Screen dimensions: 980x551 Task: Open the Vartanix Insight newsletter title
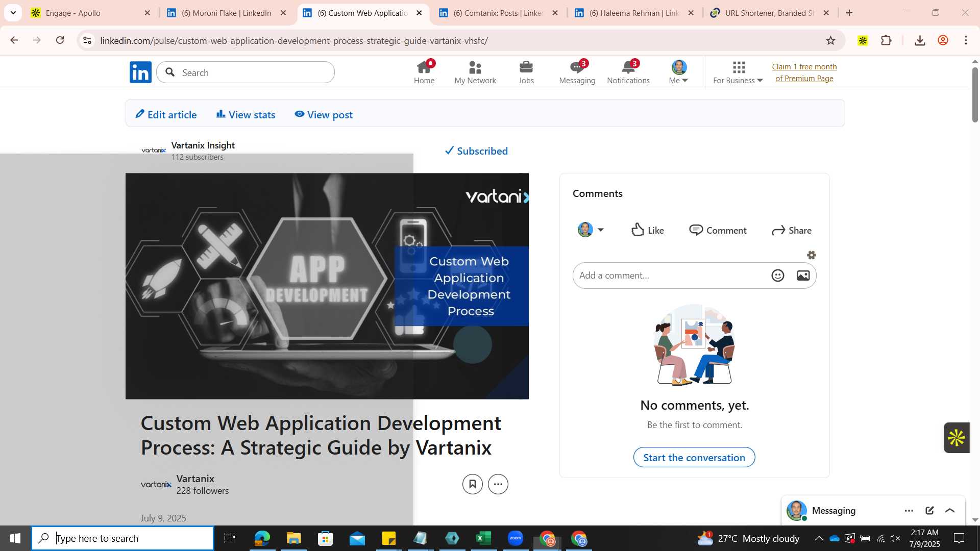point(203,145)
